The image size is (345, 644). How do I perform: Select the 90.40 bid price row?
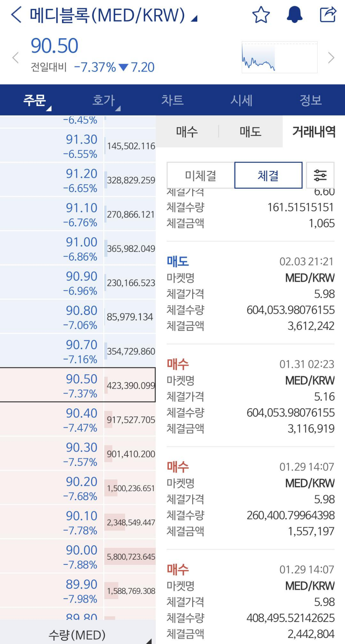tap(78, 420)
